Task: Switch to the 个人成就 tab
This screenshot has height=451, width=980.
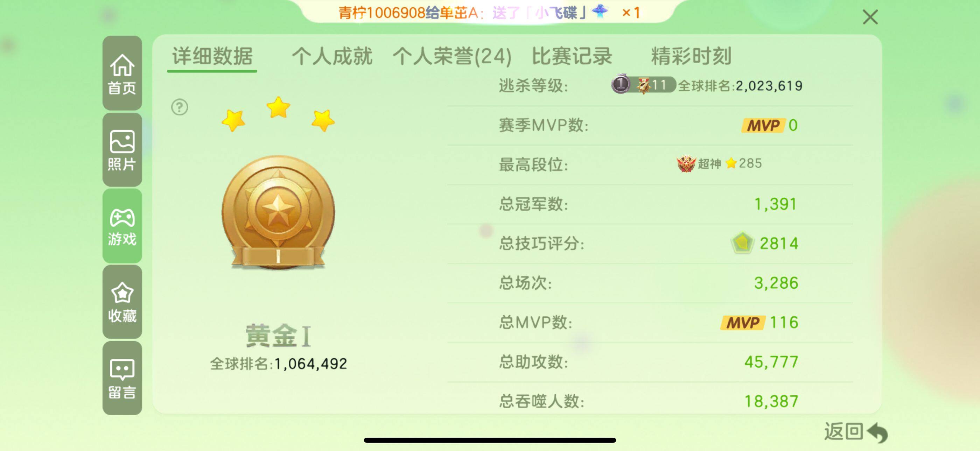Action: click(x=332, y=56)
